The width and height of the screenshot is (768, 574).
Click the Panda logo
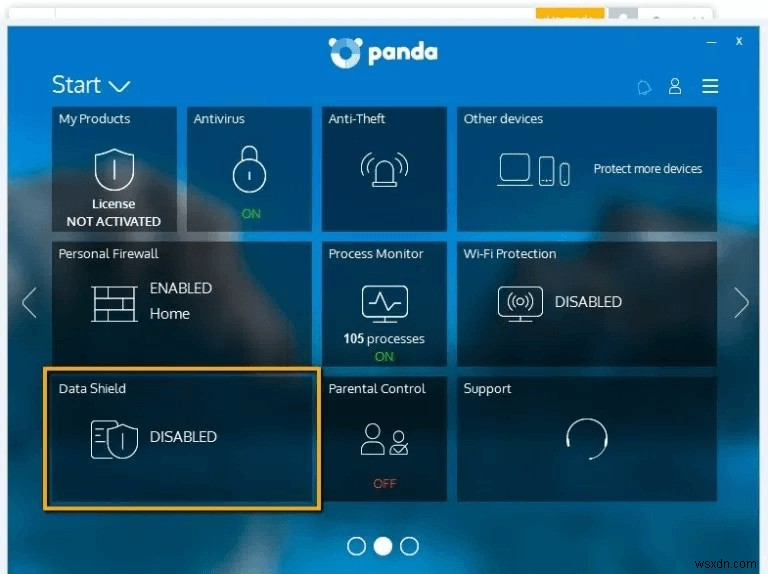[x=384, y=52]
